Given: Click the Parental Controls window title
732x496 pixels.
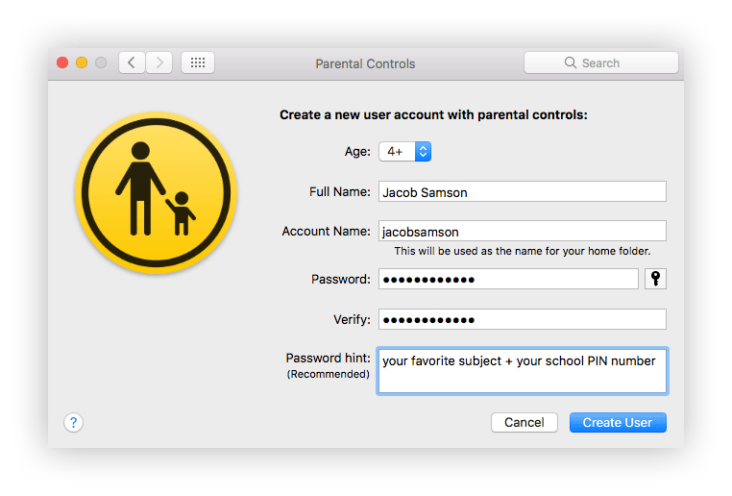Looking at the screenshot, I should tap(365, 64).
